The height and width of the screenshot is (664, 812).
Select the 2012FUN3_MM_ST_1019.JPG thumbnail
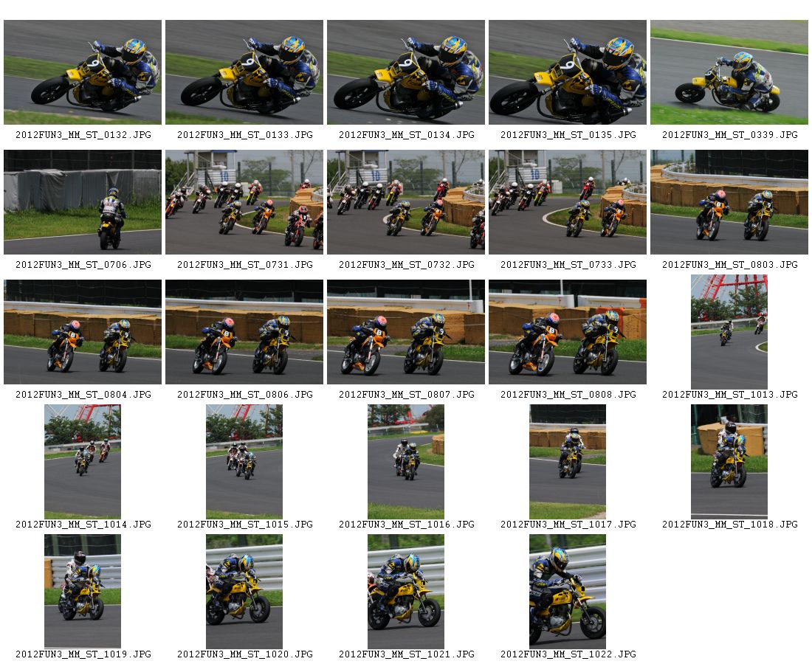[x=83, y=592]
